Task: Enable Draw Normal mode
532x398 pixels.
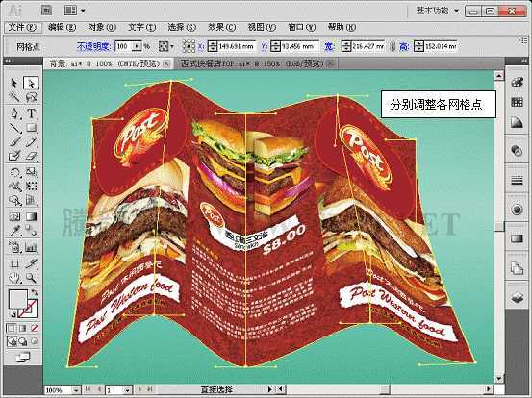Action: point(12,341)
